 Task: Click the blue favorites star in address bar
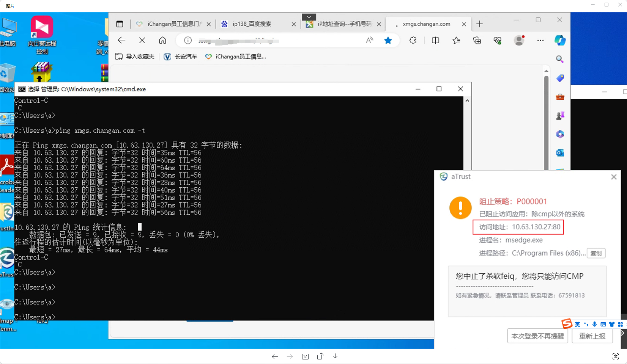(388, 41)
